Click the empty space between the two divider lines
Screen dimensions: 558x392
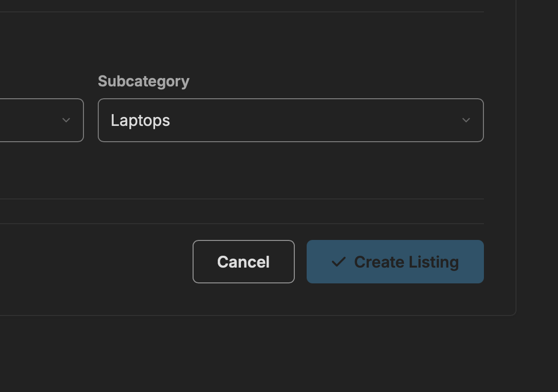pyautogui.click(x=247, y=211)
